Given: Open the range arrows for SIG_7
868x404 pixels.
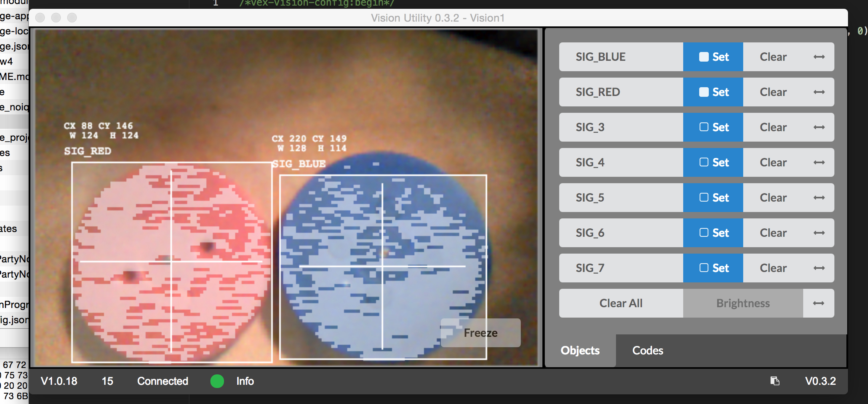Looking at the screenshot, I should [x=819, y=268].
